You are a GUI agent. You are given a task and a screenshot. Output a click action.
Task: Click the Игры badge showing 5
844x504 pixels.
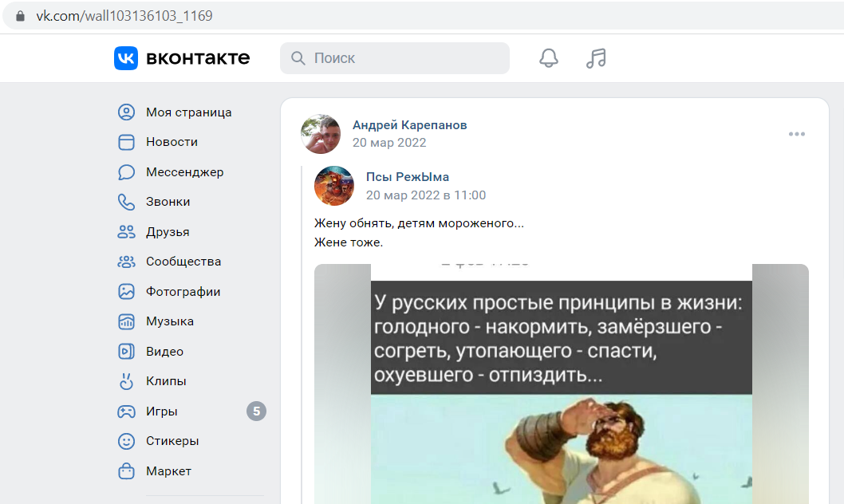point(256,411)
